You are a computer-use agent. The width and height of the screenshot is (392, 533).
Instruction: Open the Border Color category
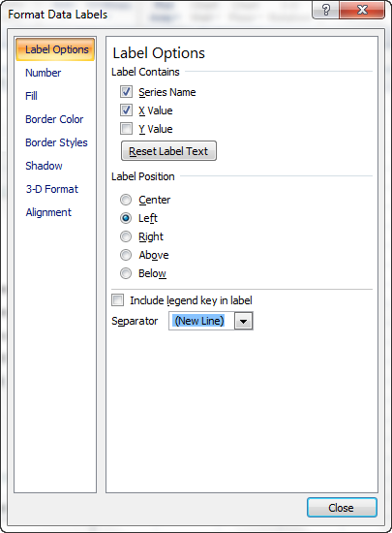click(x=54, y=119)
